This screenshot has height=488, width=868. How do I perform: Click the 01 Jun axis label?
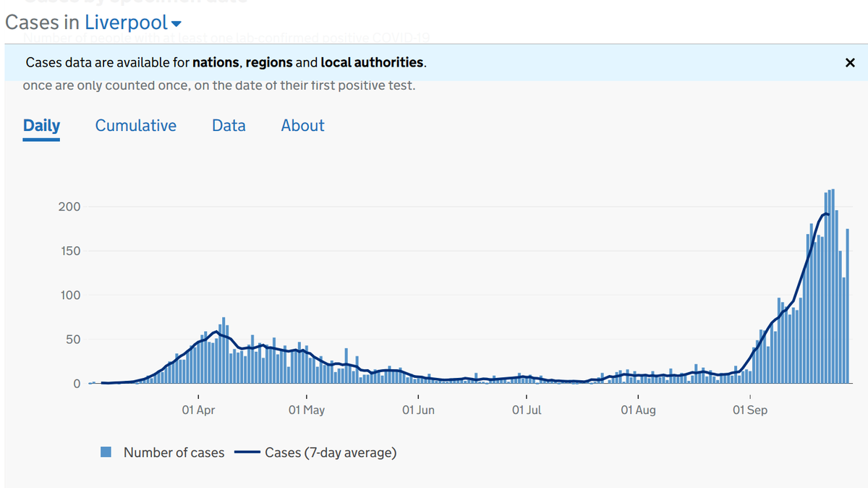(x=418, y=410)
